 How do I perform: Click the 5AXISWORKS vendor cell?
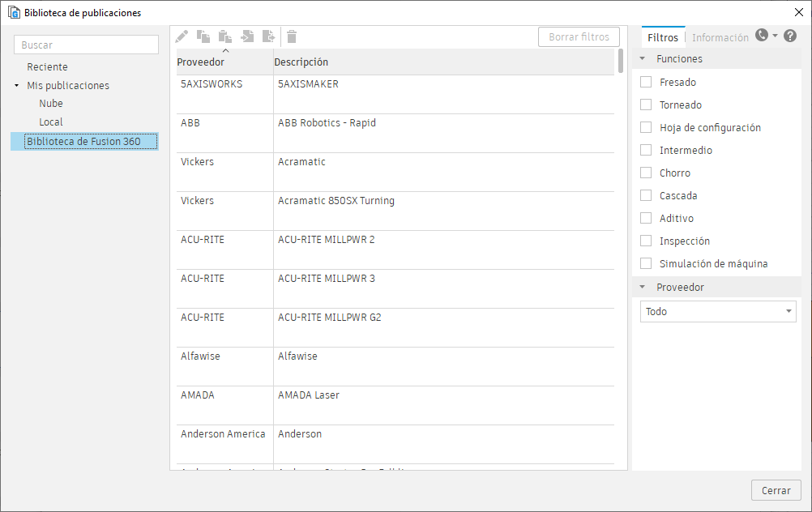tap(224, 94)
